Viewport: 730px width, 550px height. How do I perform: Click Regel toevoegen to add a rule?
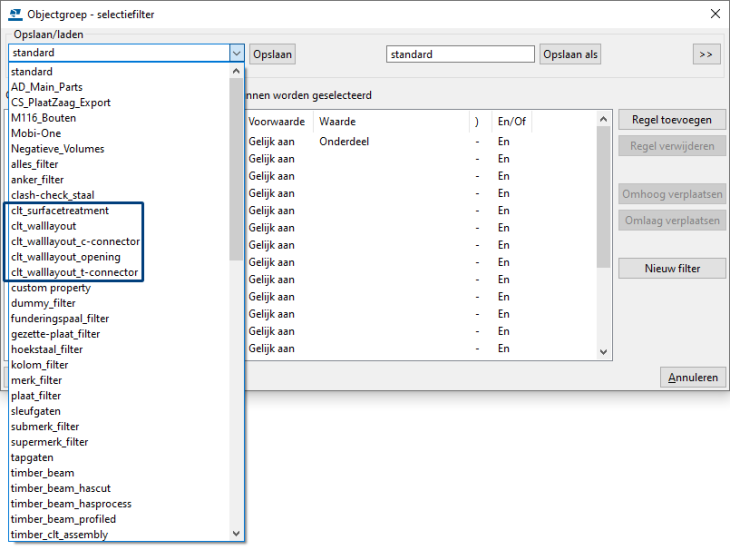point(671,120)
